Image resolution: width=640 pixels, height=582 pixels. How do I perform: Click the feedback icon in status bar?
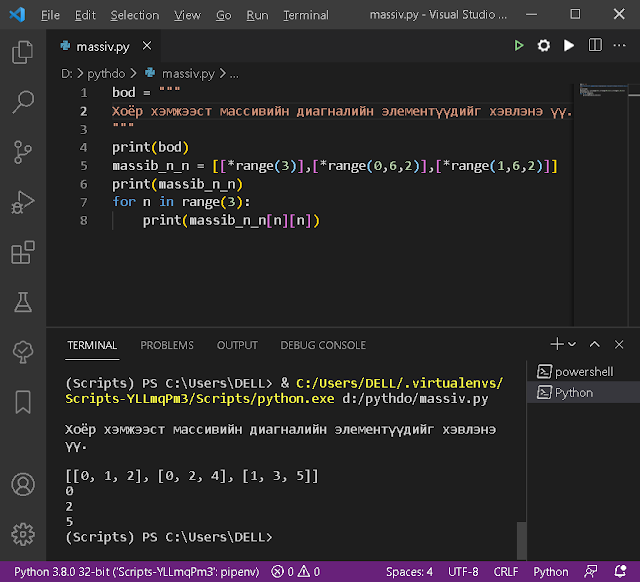click(591, 572)
